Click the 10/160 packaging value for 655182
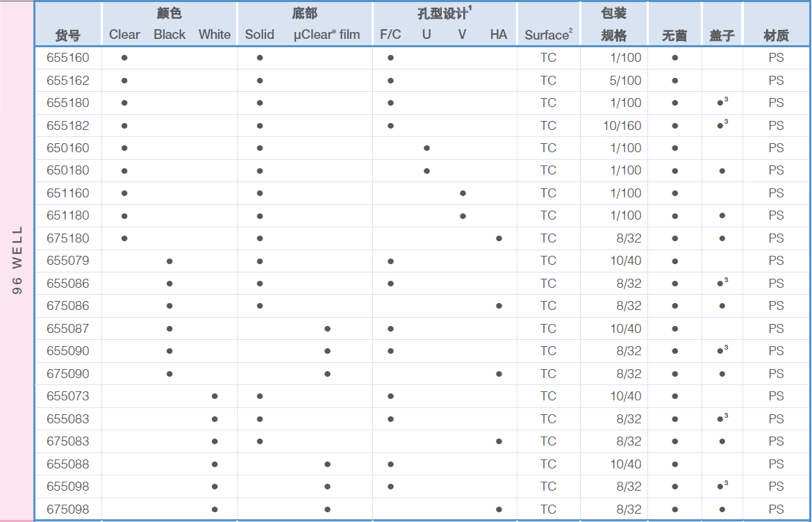812x522 pixels. pyautogui.click(x=622, y=125)
